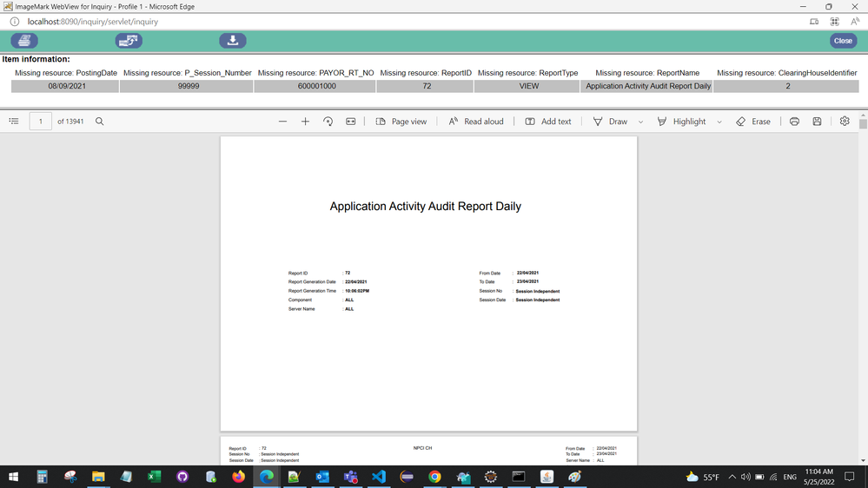Viewport: 868px width, 488px height.
Task: Open File Explorer from the taskbar
Action: tap(98, 477)
